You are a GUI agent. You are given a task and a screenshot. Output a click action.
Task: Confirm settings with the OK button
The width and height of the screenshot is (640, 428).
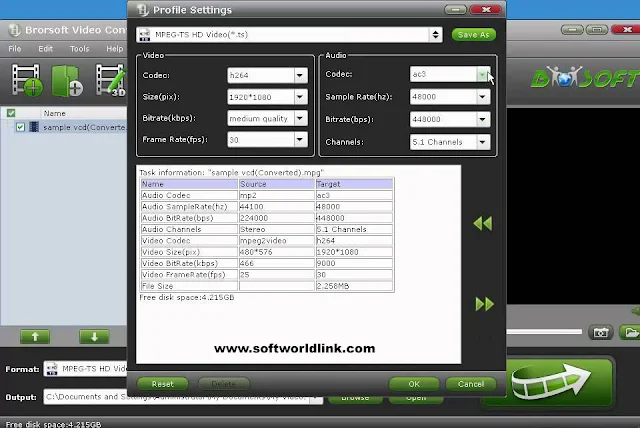click(x=414, y=384)
